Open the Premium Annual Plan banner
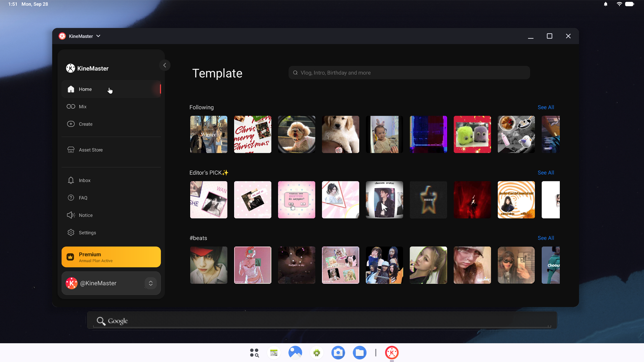The image size is (644, 362). click(x=111, y=257)
